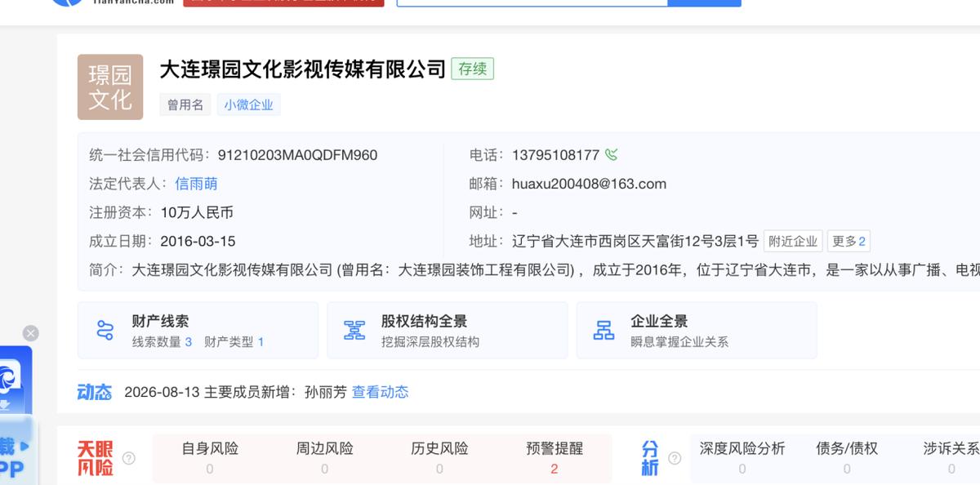The height and width of the screenshot is (485, 980).
Task: Click the phone number 13795108177
Action: [555, 155]
